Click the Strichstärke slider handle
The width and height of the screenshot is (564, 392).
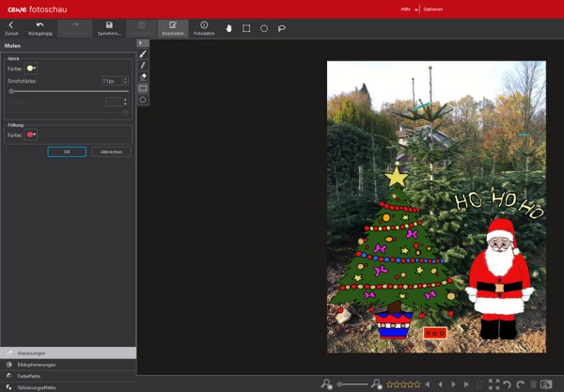[11, 91]
